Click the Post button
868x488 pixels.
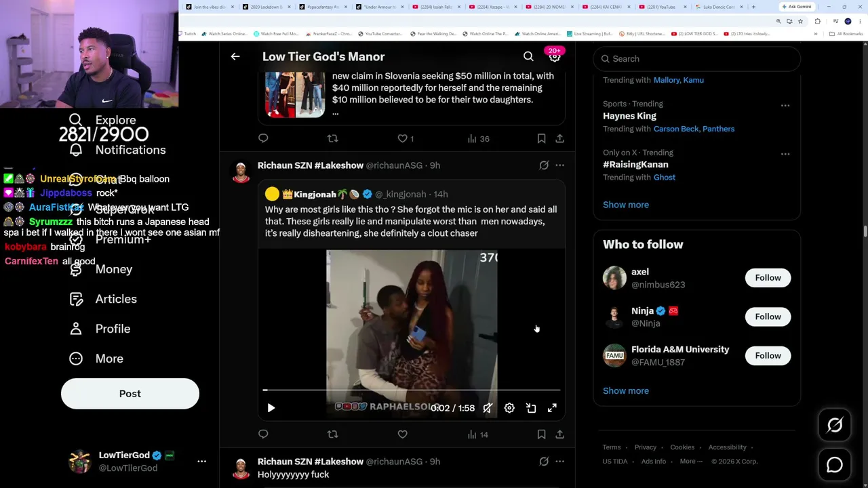click(x=130, y=394)
